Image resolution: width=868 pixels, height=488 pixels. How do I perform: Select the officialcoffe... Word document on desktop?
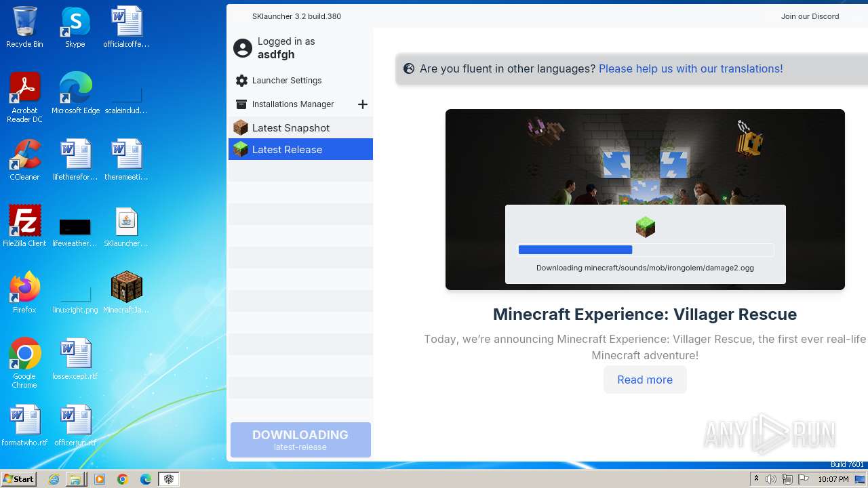[126, 27]
